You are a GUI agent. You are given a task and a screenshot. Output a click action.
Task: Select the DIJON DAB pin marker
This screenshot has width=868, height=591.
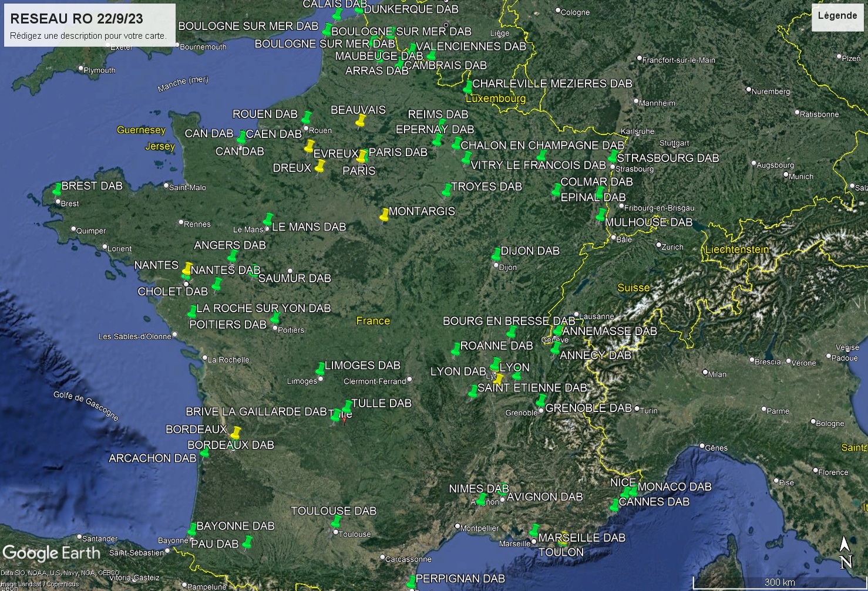tap(497, 254)
